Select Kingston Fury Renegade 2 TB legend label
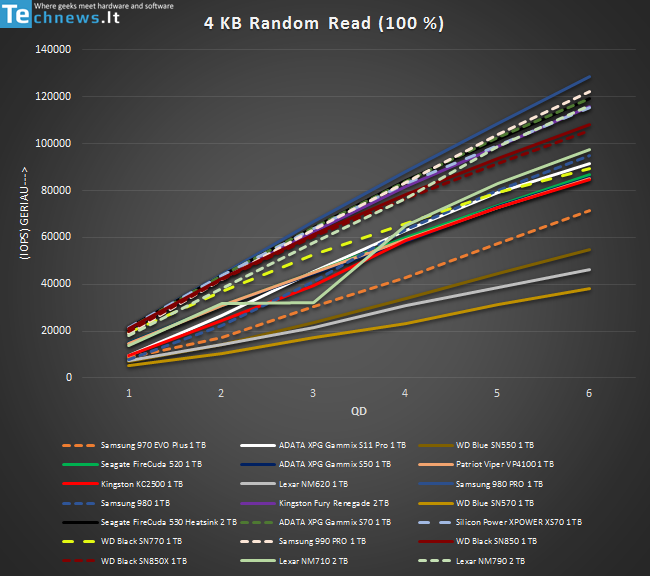Viewport: 650px width, 576px height. tap(334, 503)
